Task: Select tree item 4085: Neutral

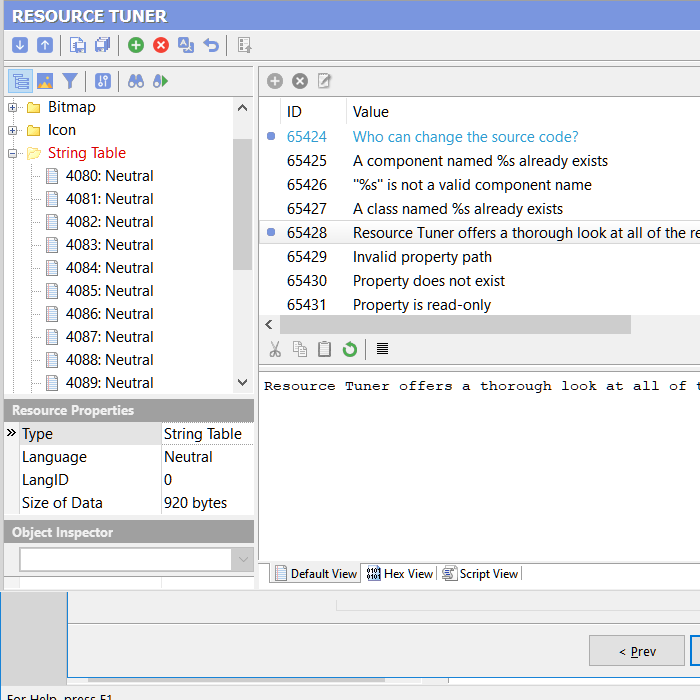Action: pos(109,291)
